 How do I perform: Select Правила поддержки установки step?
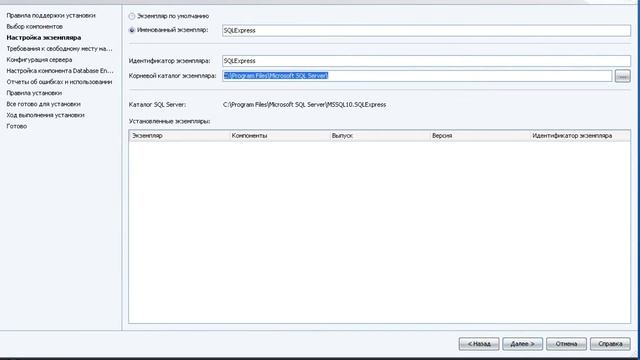(51, 16)
